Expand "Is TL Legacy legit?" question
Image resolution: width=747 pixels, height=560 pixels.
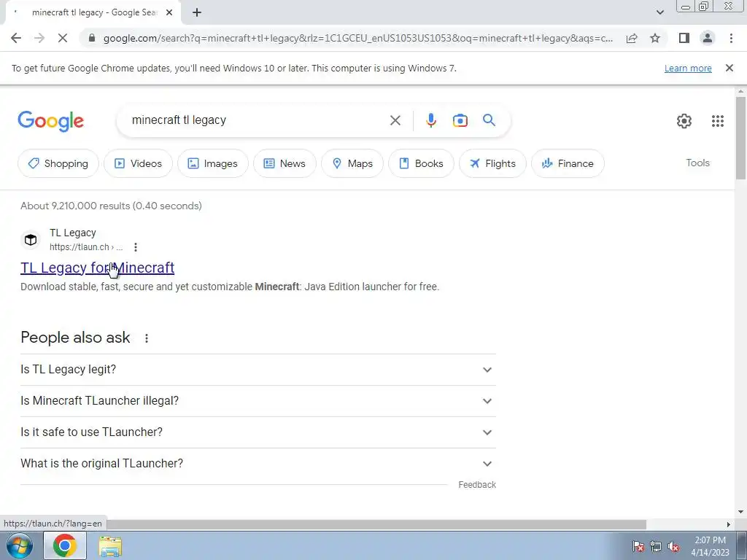(258, 370)
